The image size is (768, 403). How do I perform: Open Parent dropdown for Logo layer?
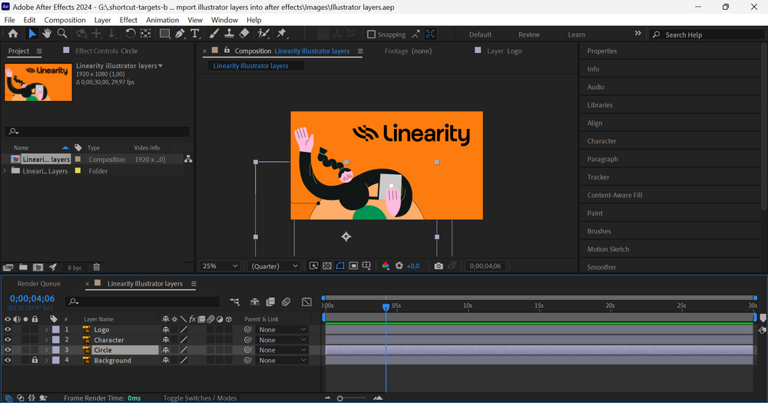(x=282, y=330)
